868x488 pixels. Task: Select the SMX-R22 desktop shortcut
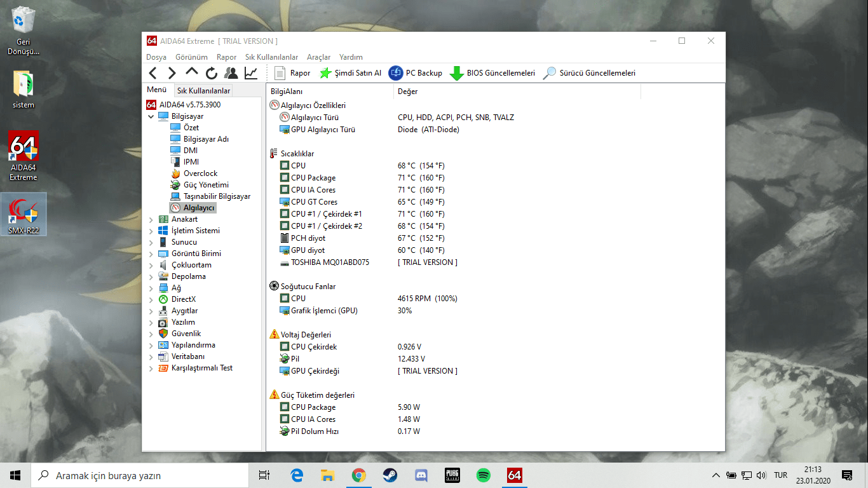pos(24,215)
